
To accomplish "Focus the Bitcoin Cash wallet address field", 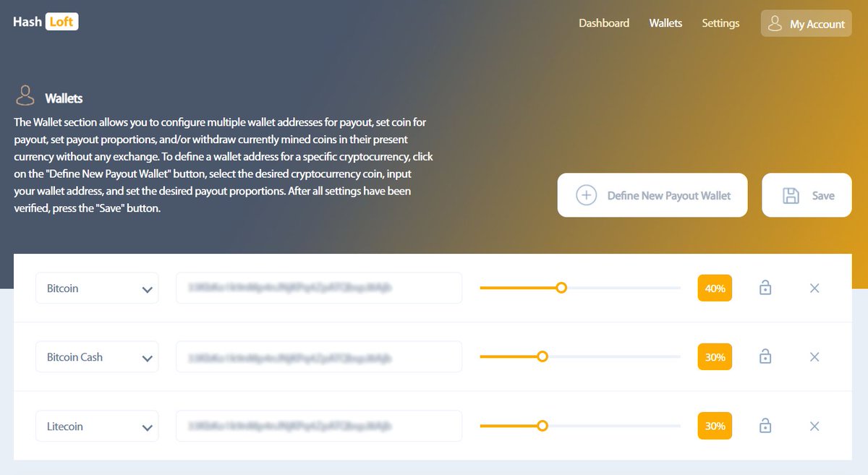I will click(x=319, y=357).
